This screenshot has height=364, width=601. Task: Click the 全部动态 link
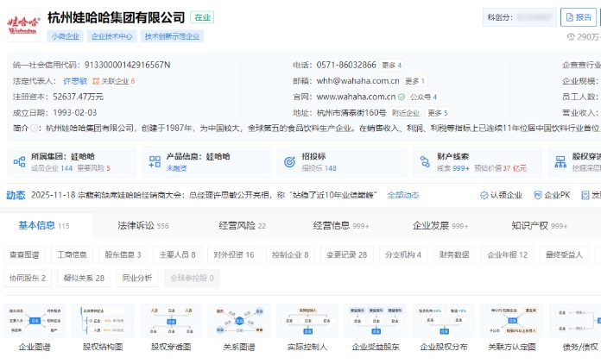coord(403,195)
